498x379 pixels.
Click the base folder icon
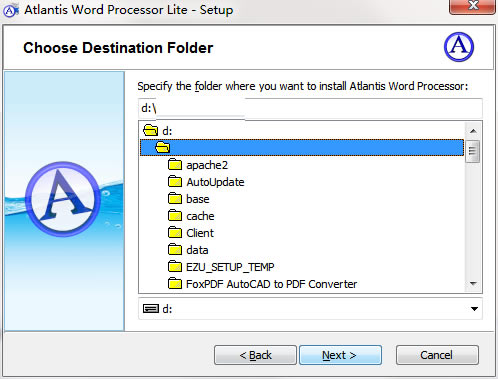coord(175,199)
